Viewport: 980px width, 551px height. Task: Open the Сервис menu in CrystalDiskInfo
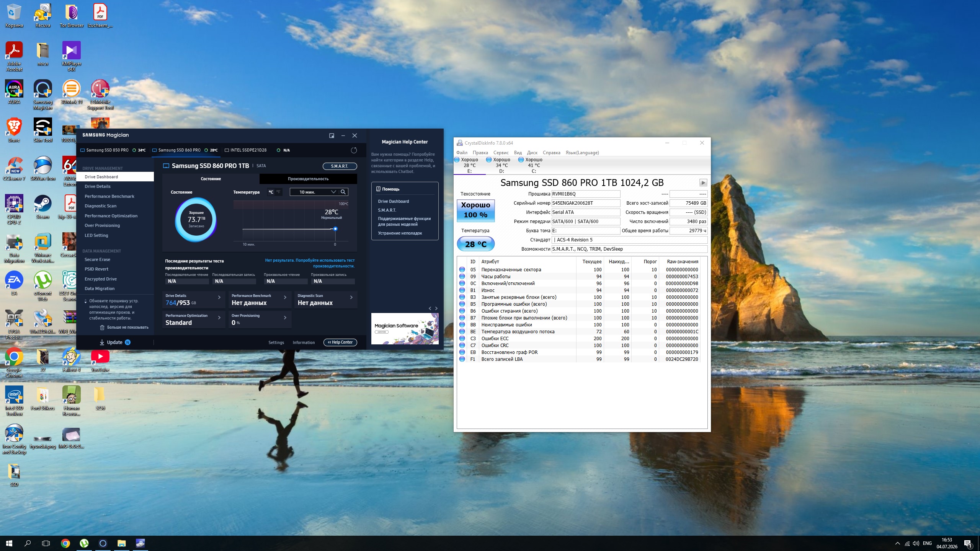(x=501, y=153)
